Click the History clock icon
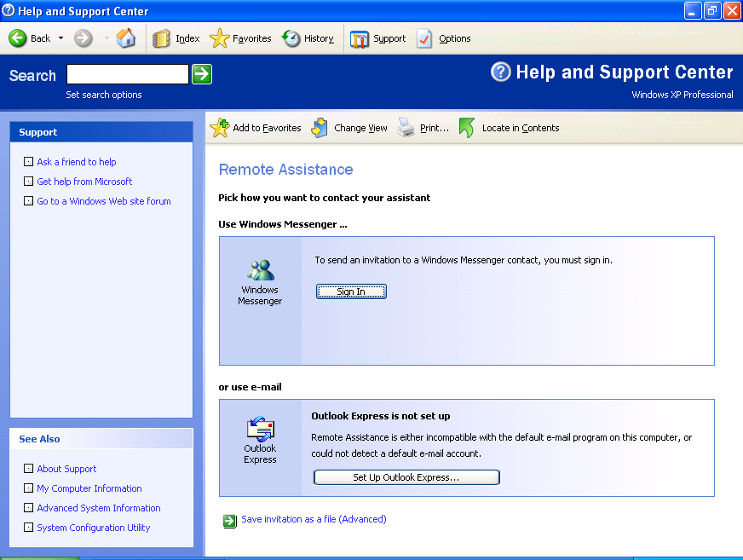This screenshot has height=560, width=743. (x=291, y=38)
